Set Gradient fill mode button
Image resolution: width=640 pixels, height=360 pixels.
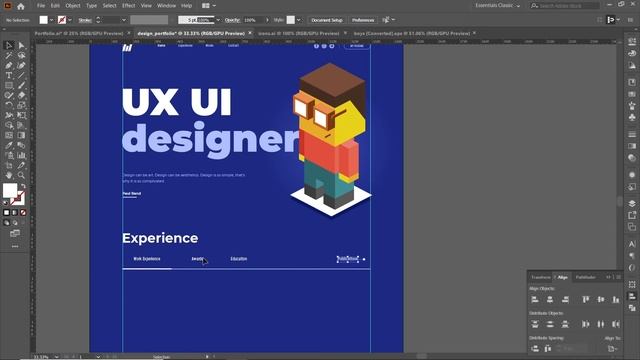[15, 213]
